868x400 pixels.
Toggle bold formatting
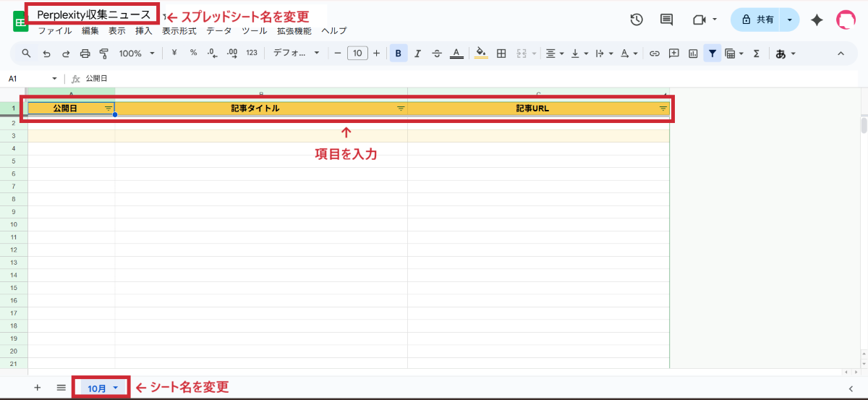click(x=398, y=54)
